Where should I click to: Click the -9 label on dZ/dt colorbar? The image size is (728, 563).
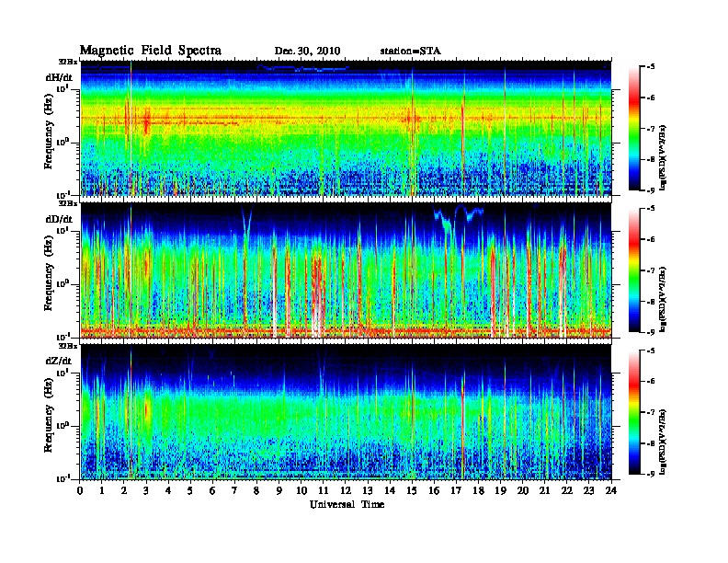pyautogui.click(x=651, y=474)
